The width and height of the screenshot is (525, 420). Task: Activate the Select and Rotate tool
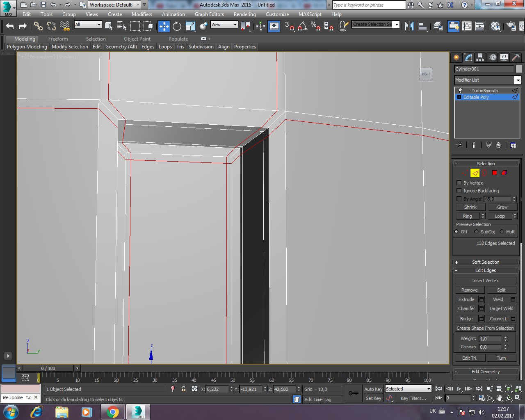click(177, 26)
